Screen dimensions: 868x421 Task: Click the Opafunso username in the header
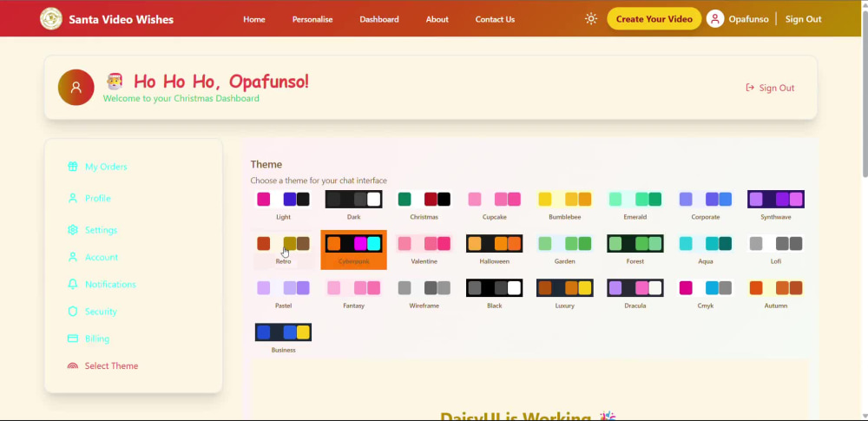748,19
